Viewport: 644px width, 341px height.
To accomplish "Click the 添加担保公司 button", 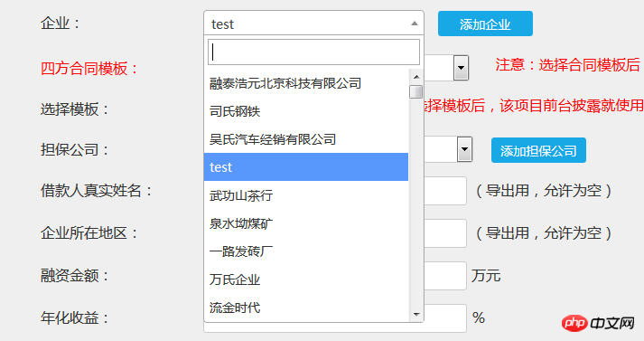I will 538,150.
